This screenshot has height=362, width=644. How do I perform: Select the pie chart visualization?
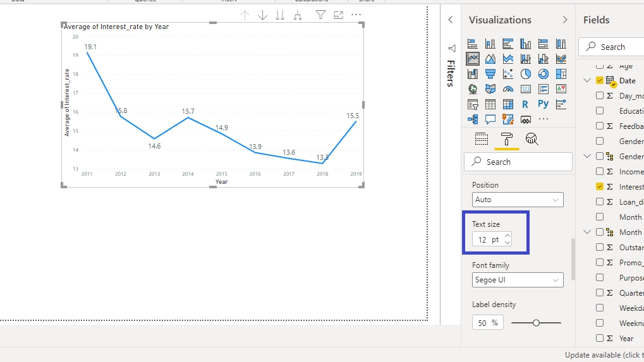(x=526, y=74)
